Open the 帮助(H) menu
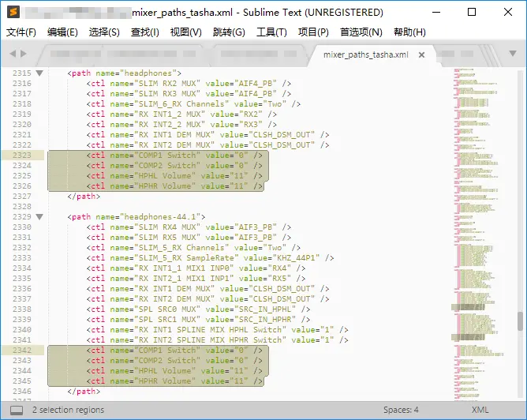This screenshot has width=527, height=420. click(x=408, y=32)
